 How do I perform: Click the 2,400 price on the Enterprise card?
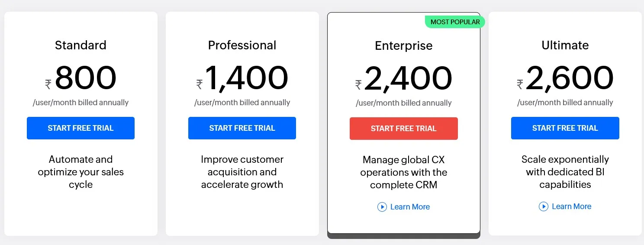point(408,79)
